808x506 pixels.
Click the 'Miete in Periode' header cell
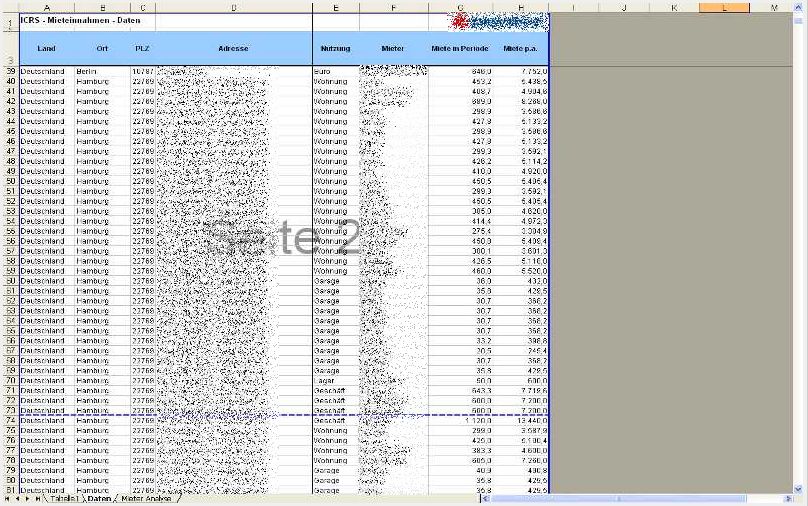click(x=460, y=48)
